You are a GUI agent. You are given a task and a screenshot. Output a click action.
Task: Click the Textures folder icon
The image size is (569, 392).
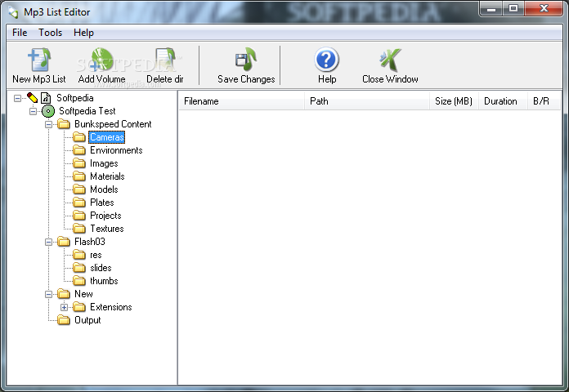79,229
